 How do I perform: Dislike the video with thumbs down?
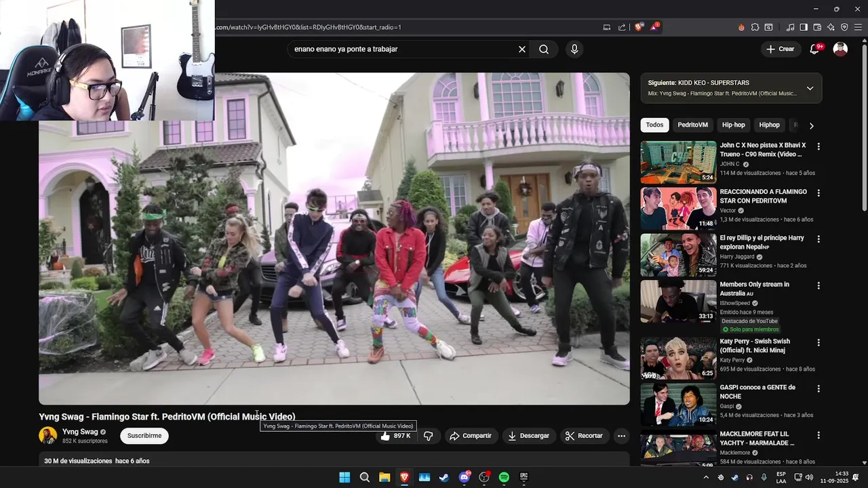click(x=429, y=436)
